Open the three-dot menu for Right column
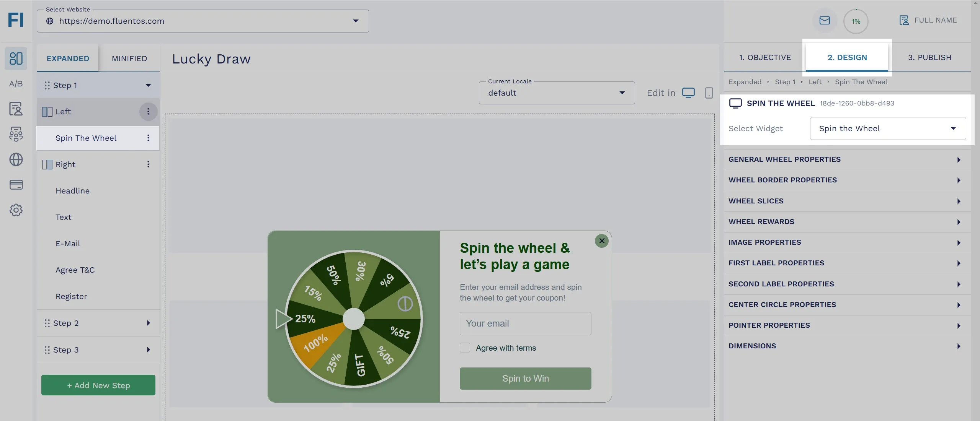The height and width of the screenshot is (421, 980). coord(148,164)
